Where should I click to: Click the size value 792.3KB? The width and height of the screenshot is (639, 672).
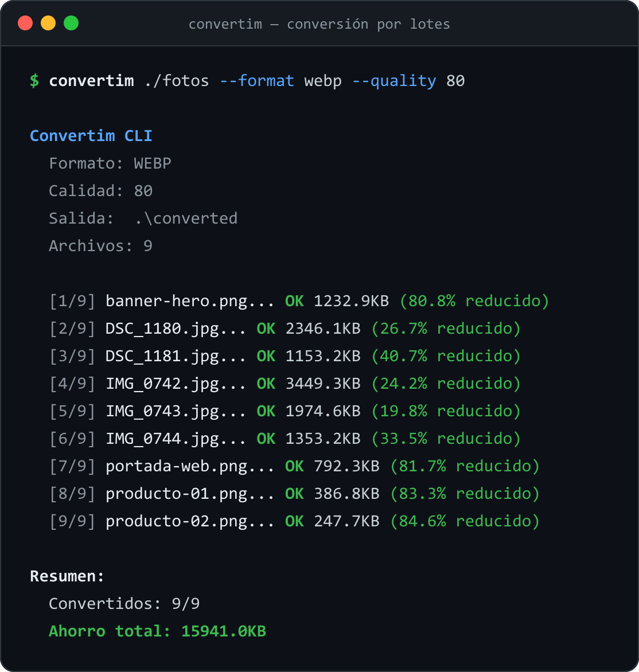pos(347,466)
